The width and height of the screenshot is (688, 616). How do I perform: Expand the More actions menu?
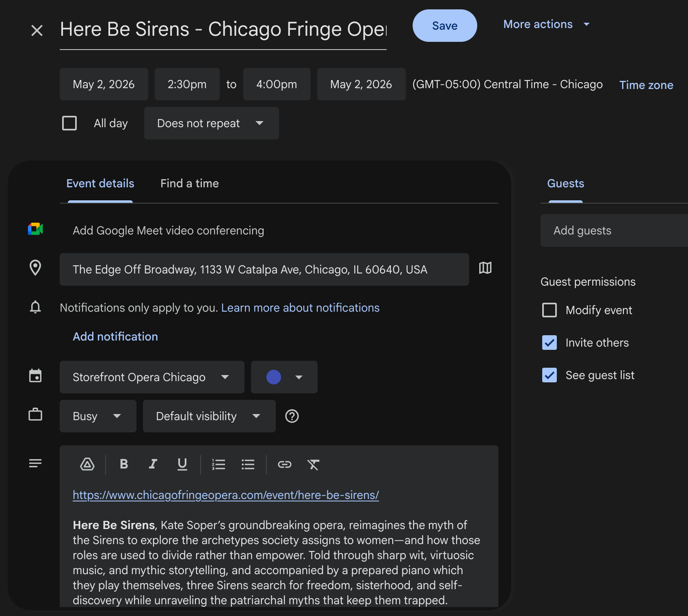pyautogui.click(x=546, y=24)
